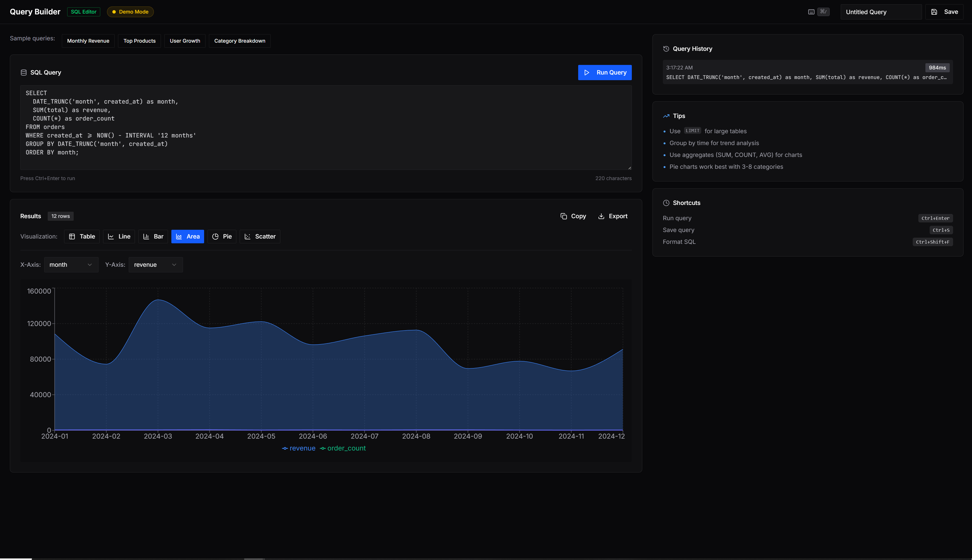Load the Monthly Revenue sample query

88,41
